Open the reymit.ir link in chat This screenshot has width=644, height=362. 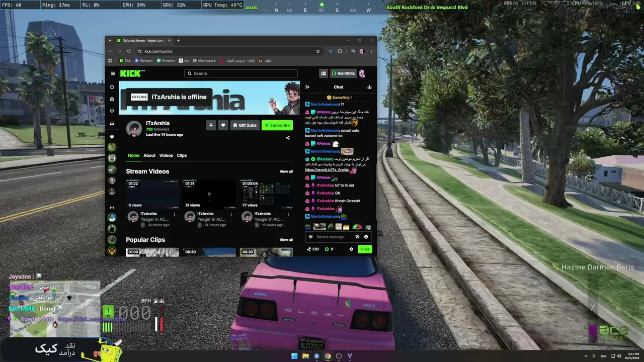[x=327, y=170]
